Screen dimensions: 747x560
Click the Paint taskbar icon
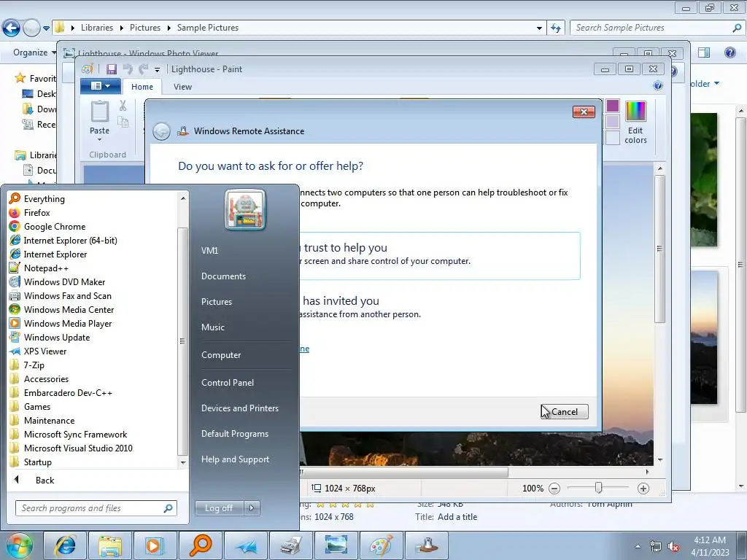tap(381, 545)
